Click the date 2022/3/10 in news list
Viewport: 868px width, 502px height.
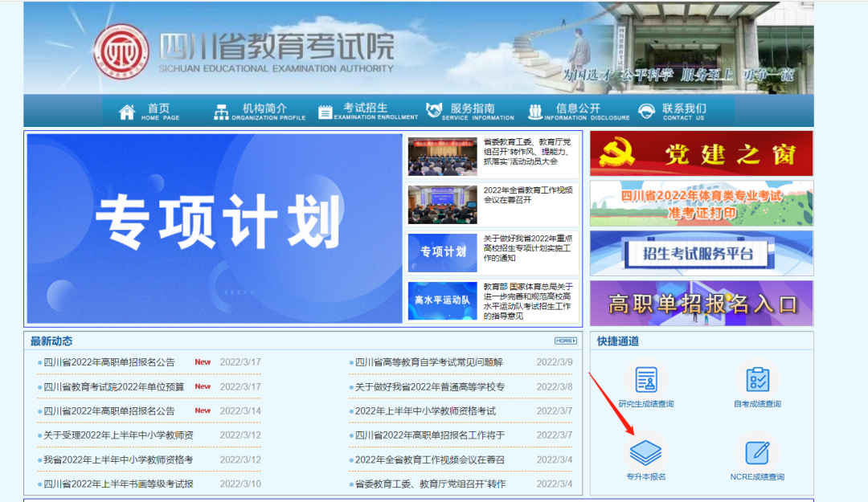240,484
